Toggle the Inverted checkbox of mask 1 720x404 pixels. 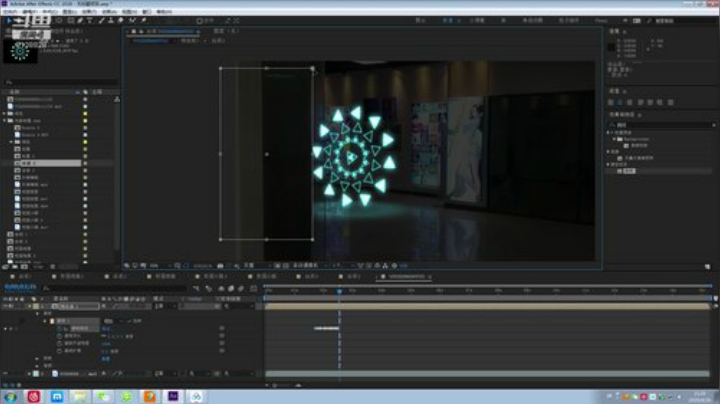point(129,321)
